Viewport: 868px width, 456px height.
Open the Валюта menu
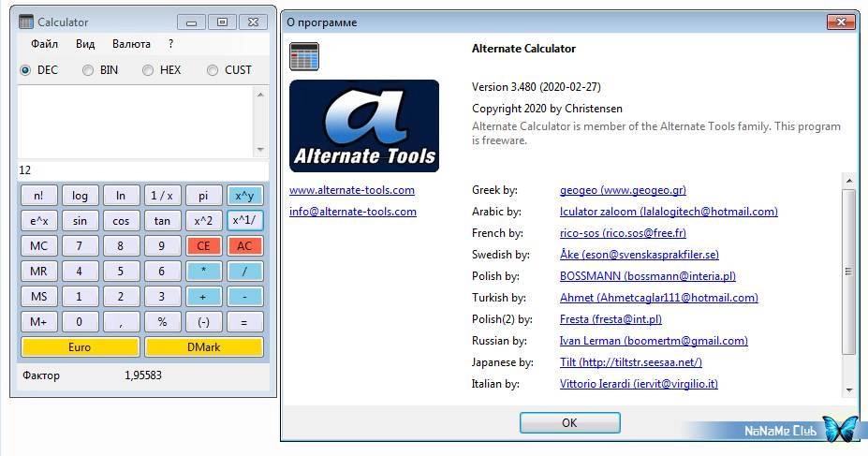point(131,44)
